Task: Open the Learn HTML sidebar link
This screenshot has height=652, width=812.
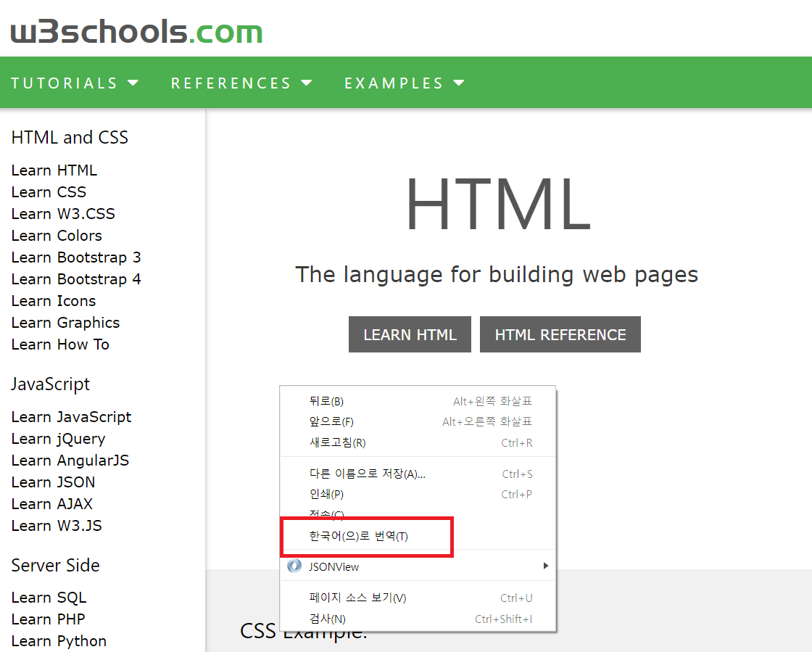Action: coord(54,170)
